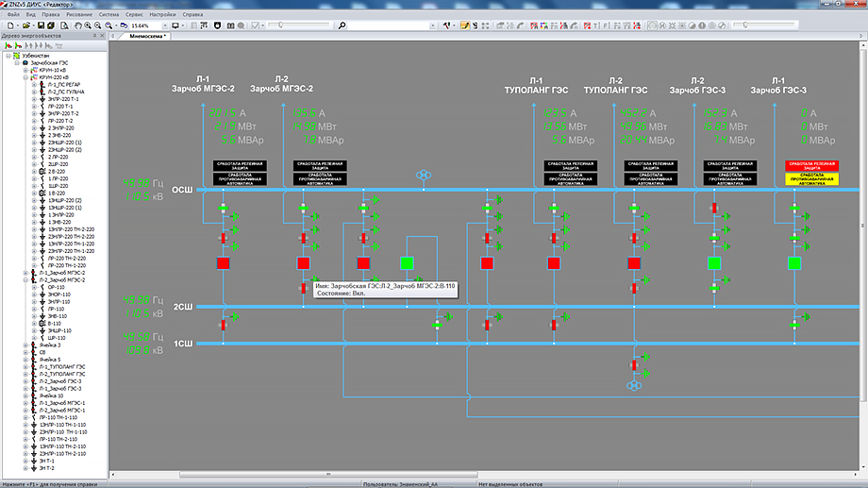This screenshot has height=488, width=868.
Task: Click the search magnifier icon in toolbar
Action: tap(342, 25)
